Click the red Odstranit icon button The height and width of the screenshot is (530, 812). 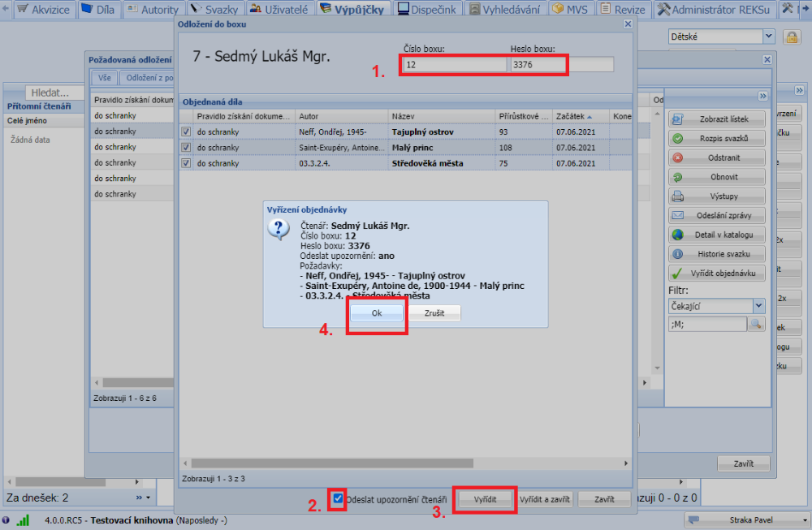click(x=678, y=157)
